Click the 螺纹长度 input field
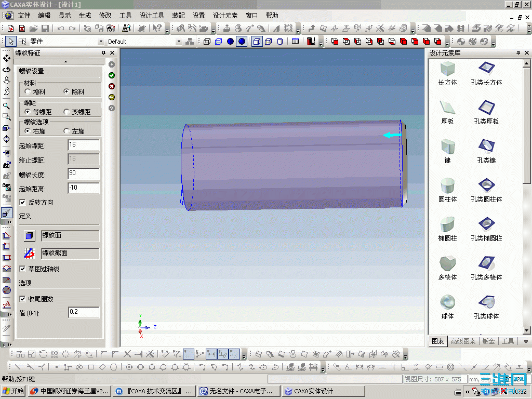Image resolution: width=532 pixels, height=399 pixels. point(84,174)
